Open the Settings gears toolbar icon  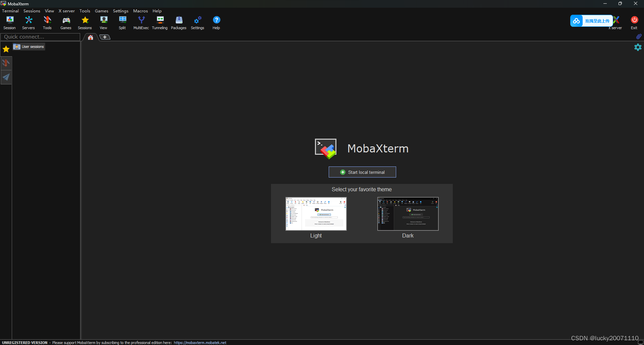(x=198, y=23)
